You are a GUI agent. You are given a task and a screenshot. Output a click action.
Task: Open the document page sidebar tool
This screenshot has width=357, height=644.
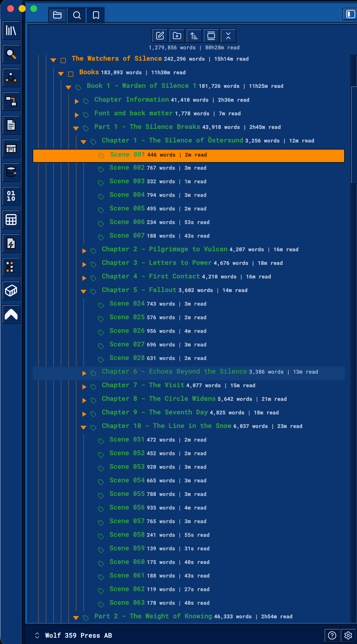(x=11, y=125)
